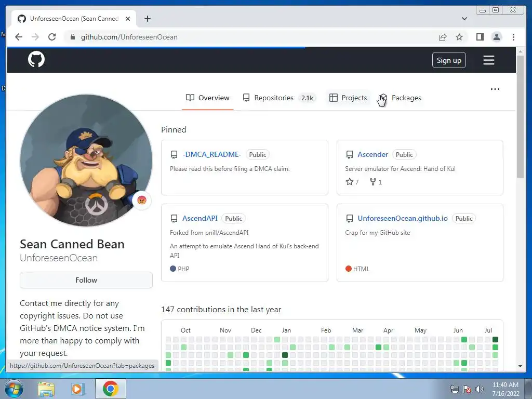This screenshot has width=532, height=399.
Task: Open the three-dots profile options menu
Action: tap(495, 89)
